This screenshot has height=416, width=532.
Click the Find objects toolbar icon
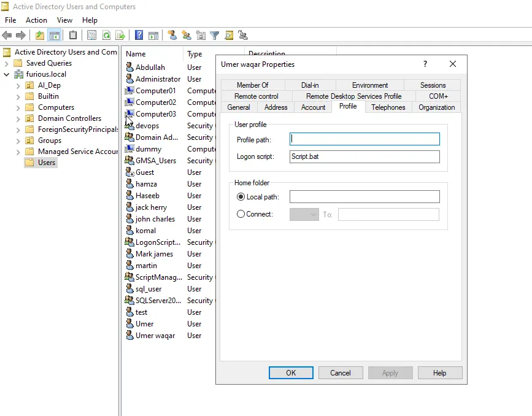coord(229,36)
